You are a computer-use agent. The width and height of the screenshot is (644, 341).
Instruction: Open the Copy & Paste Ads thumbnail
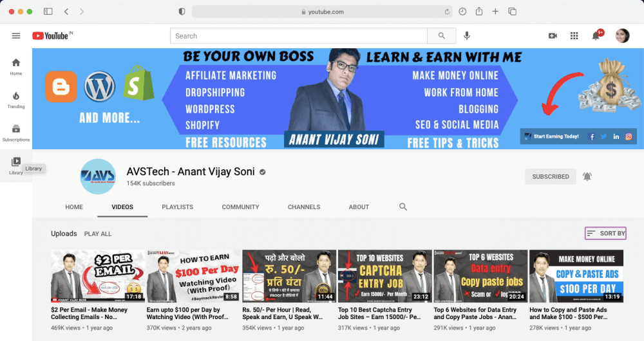click(x=576, y=276)
